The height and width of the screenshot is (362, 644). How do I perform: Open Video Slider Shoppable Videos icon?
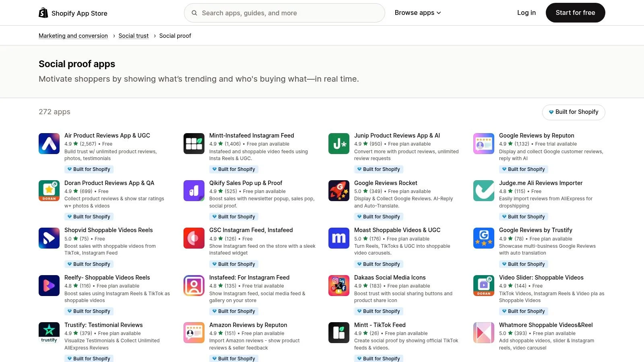[484, 286]
